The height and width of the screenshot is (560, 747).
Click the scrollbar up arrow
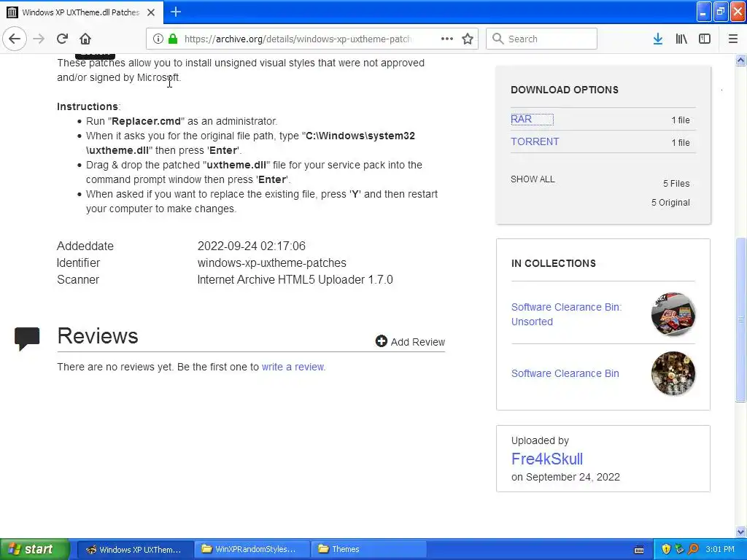[x=741, y=60]
